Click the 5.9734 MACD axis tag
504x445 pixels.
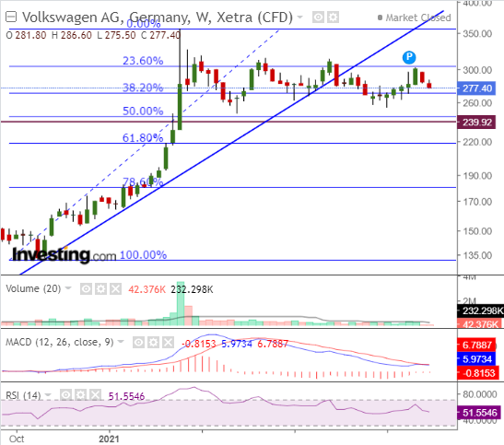click(477, 359)
